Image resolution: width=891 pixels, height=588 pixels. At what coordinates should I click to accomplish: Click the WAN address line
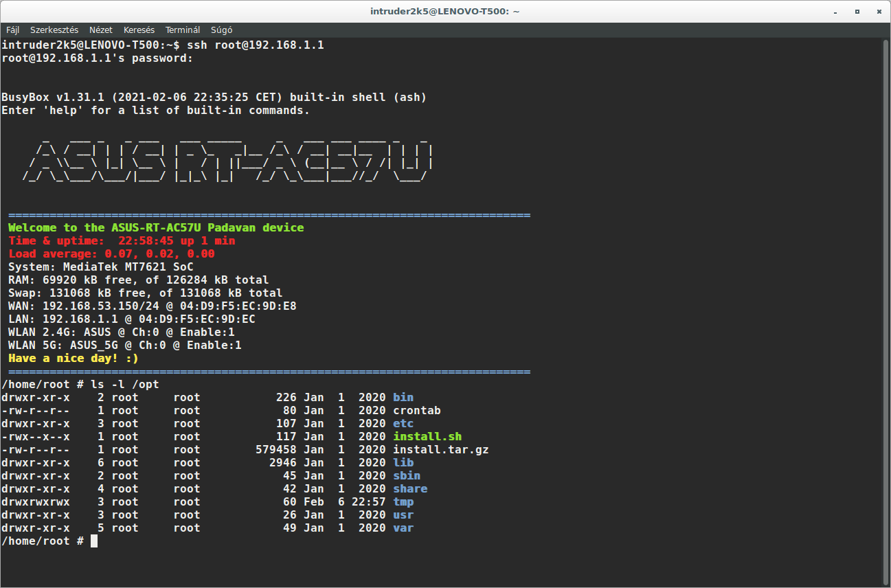pos(153,306)
